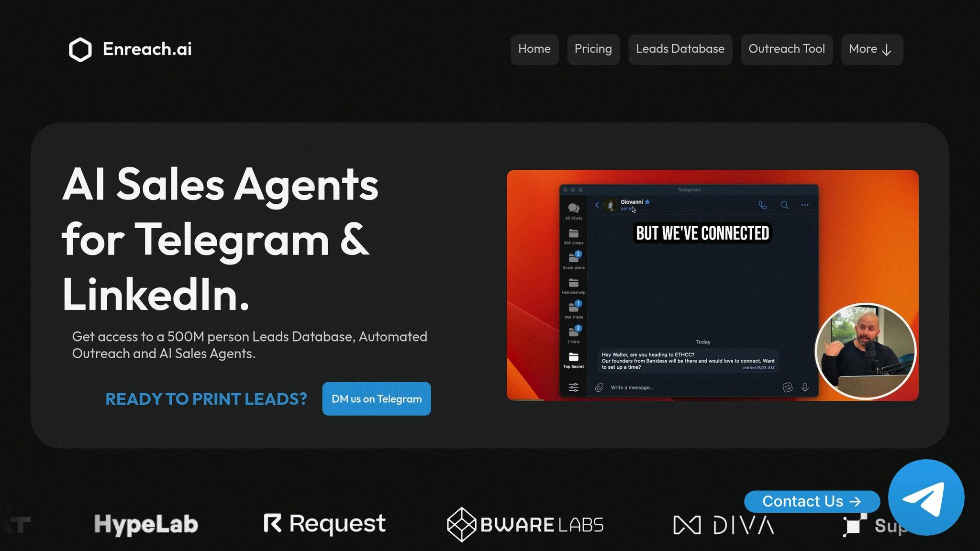Click the DIVA partner logo
The image size is (980, 551).
pyautogui.click(x=724, y=525)
